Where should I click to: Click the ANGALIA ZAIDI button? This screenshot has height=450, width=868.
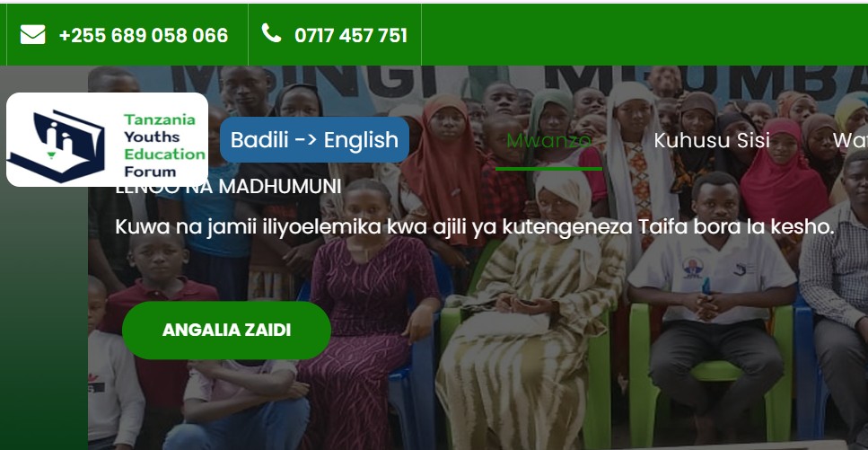(x=226, y=331)
